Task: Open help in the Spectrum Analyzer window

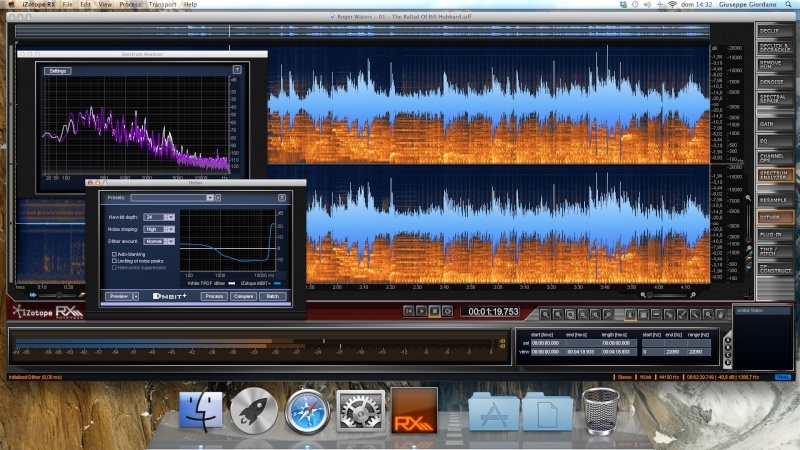Action: (237, 69)
